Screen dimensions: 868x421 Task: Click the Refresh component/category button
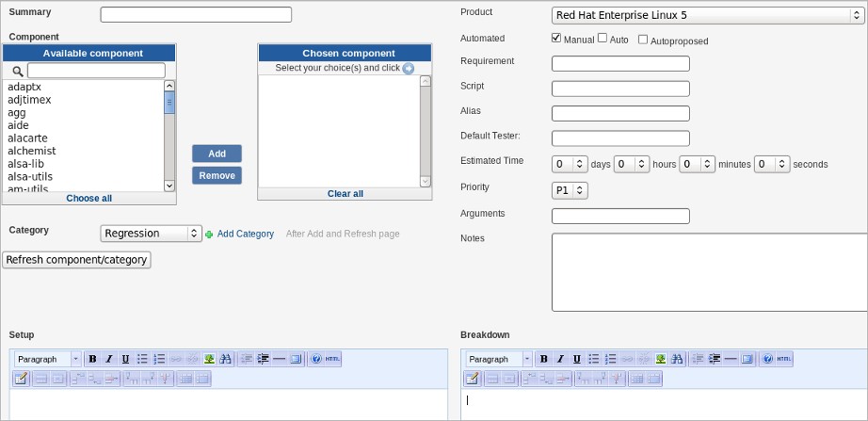click(76, 259)
